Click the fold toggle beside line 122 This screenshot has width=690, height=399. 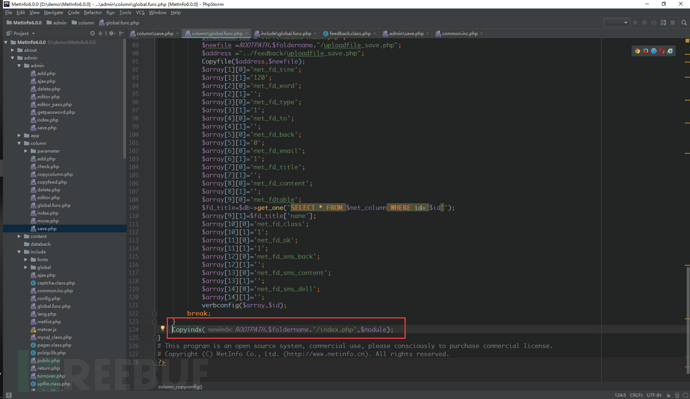point(155,314)
